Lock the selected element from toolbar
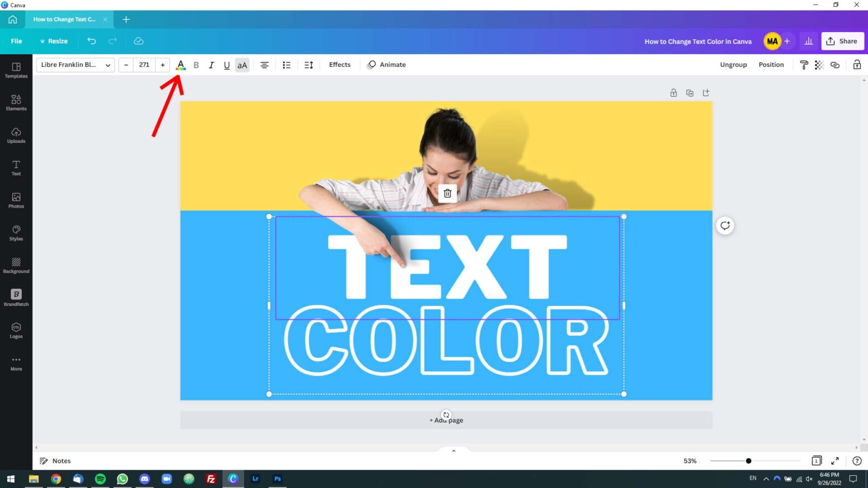This screenshot has width=868, height=488. (x=857, y=65)
